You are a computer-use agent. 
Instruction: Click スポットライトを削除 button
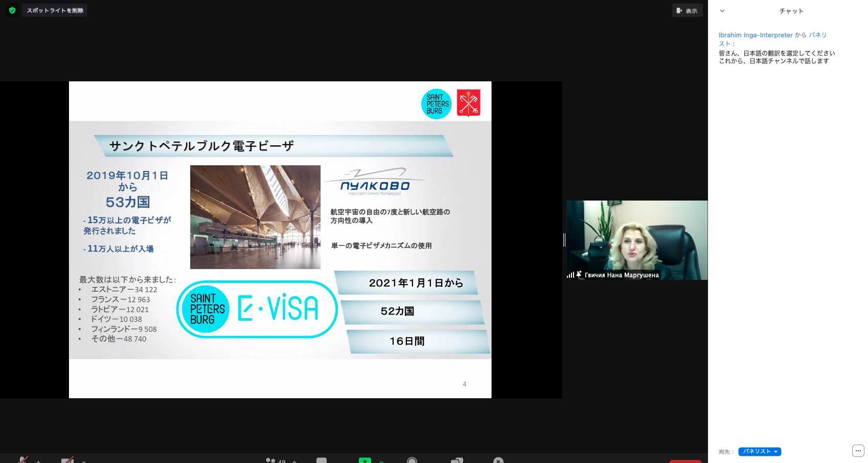coord(55,10)
